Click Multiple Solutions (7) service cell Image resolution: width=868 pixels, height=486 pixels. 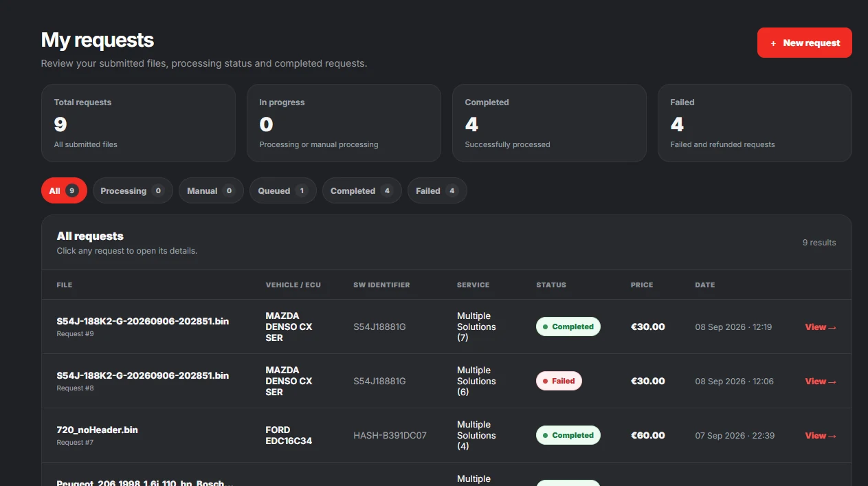tap(476, 327)
